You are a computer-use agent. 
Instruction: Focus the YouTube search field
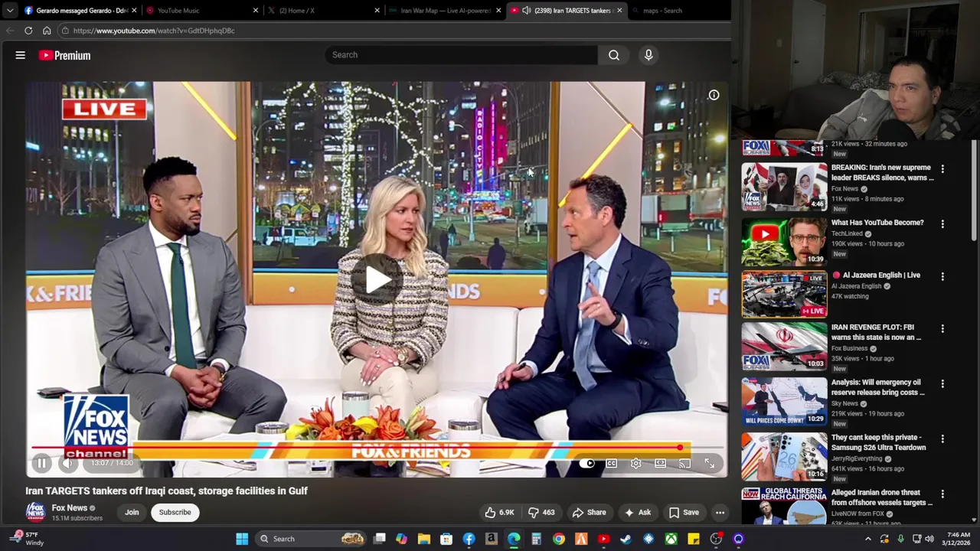[x=462, y=55]
